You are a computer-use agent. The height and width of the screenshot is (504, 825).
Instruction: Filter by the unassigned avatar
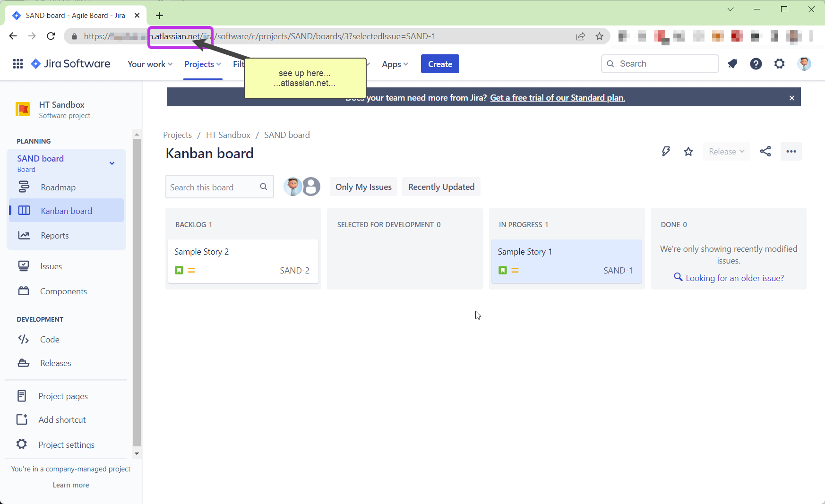pos(311,187)
